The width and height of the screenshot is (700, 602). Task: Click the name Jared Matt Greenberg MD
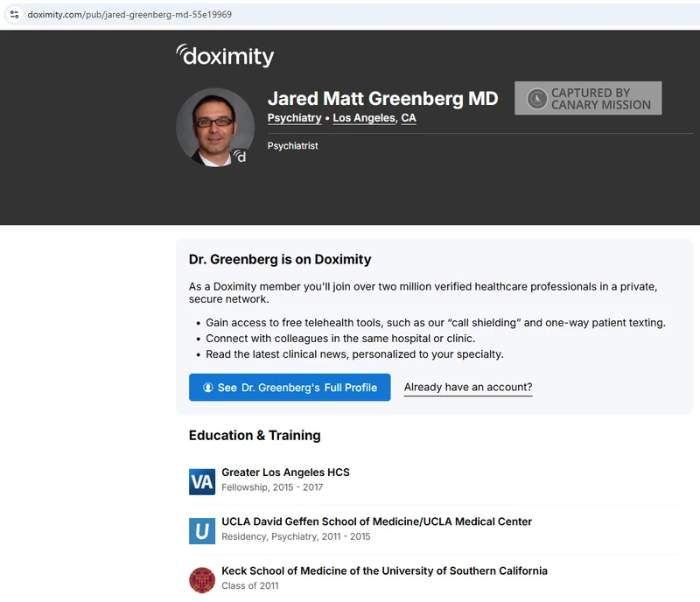[x=382, y=98]
